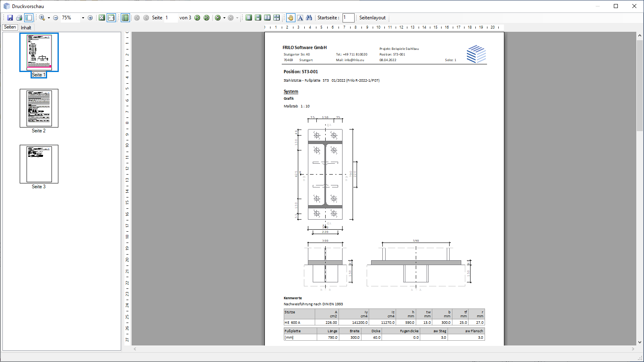Click the 'System' heading on the page
The width and height of the screenshot is (644, 362).
pos(291,91)
